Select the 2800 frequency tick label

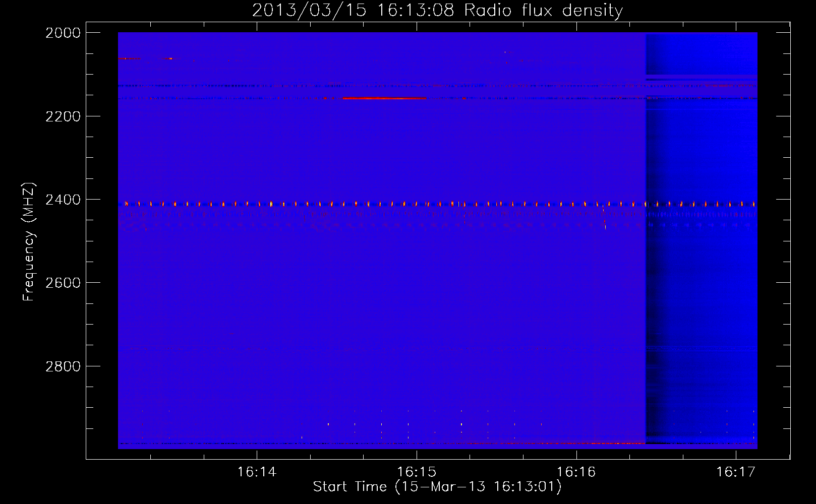click(x=63, y=366)
